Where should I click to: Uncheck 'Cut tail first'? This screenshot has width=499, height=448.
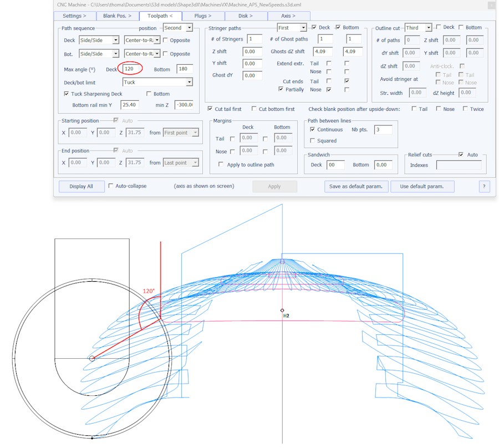pos(210,109)
